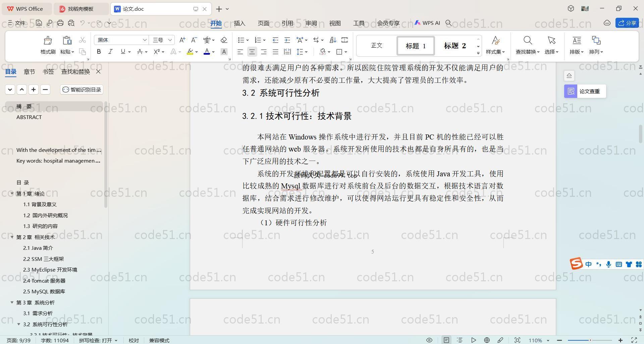
Task: Apply the 标题 2 style
Action: pos(455,46)
